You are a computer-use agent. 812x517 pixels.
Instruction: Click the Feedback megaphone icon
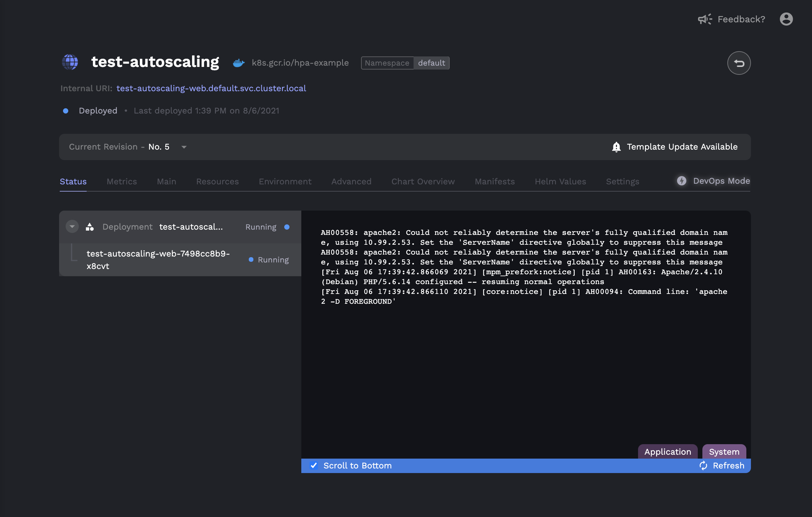click(x=705, y=19)
